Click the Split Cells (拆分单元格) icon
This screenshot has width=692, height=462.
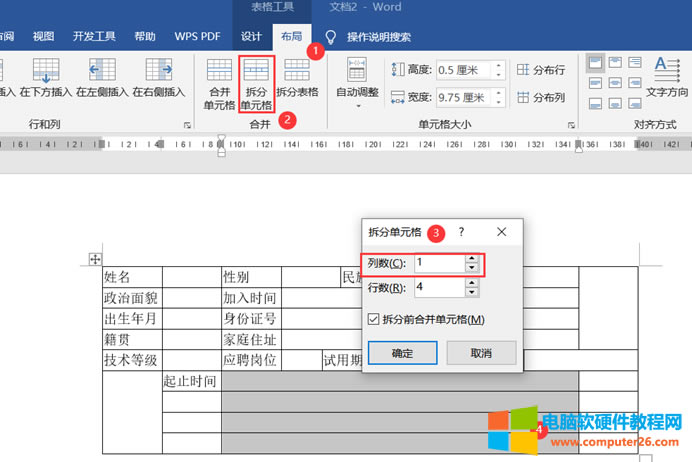[x=256, y=82]
